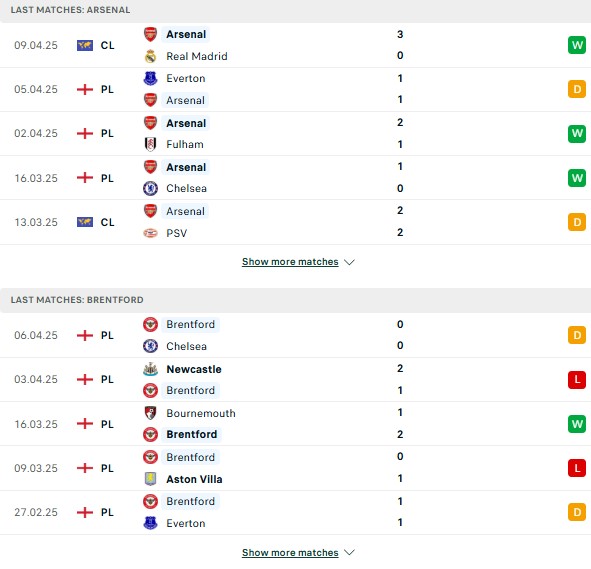Click the orange D badge for PSV match
The width and height of the screenshot is (591, 569).
coord(577,222)
